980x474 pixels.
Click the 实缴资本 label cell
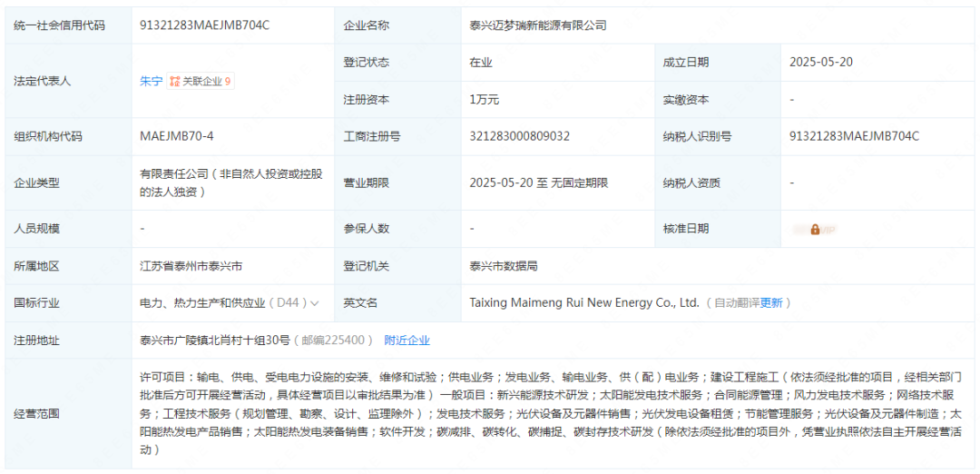coord(718,99)
